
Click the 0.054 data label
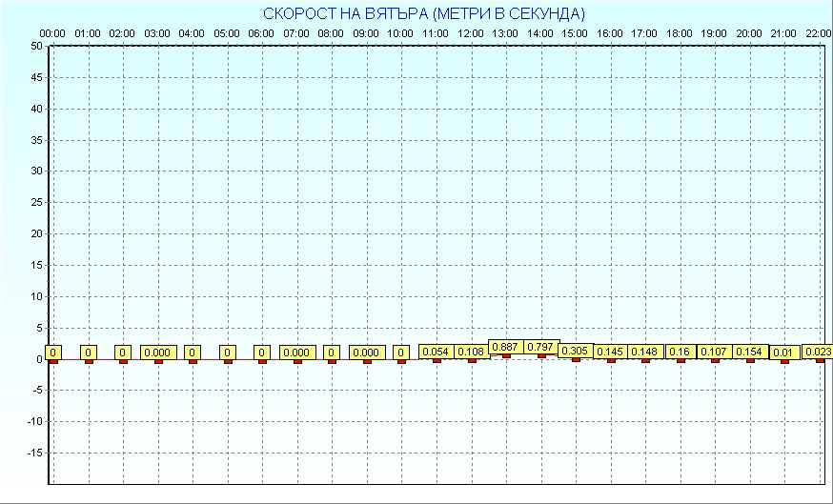coord(436,353)
